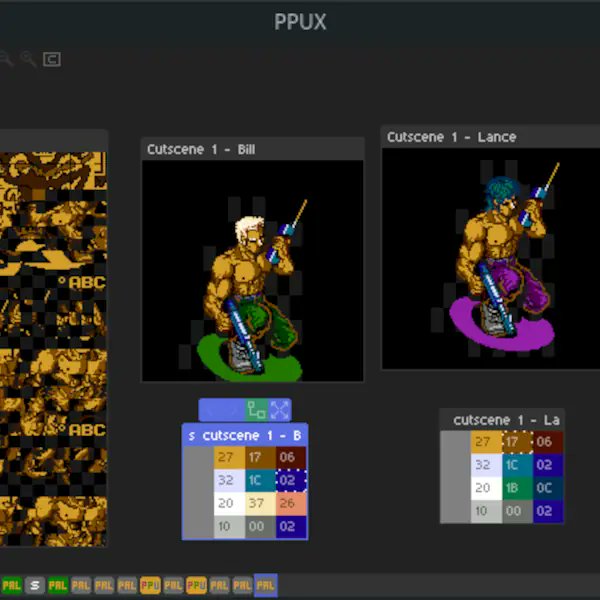Select bottom-row 02 swatch in Bill palette
The width and height of the screenshot is (600, 600).
coord(291,527)
